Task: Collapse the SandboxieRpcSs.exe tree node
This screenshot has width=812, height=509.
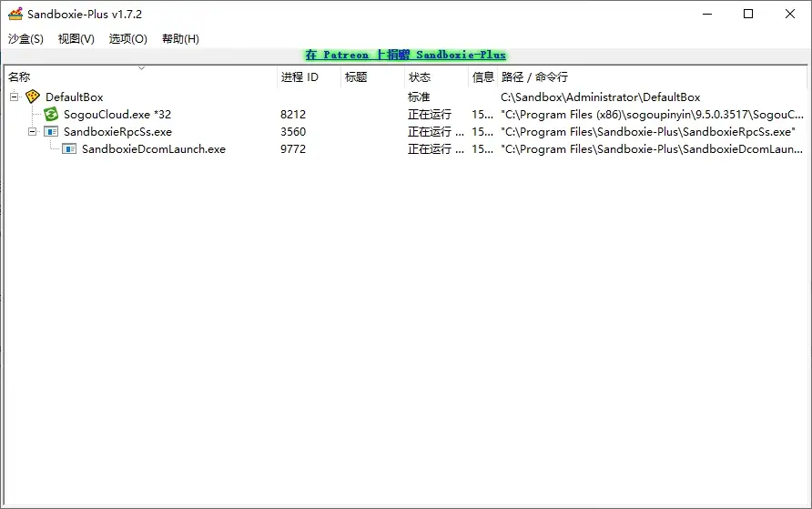Action: [x=33, y=131]
